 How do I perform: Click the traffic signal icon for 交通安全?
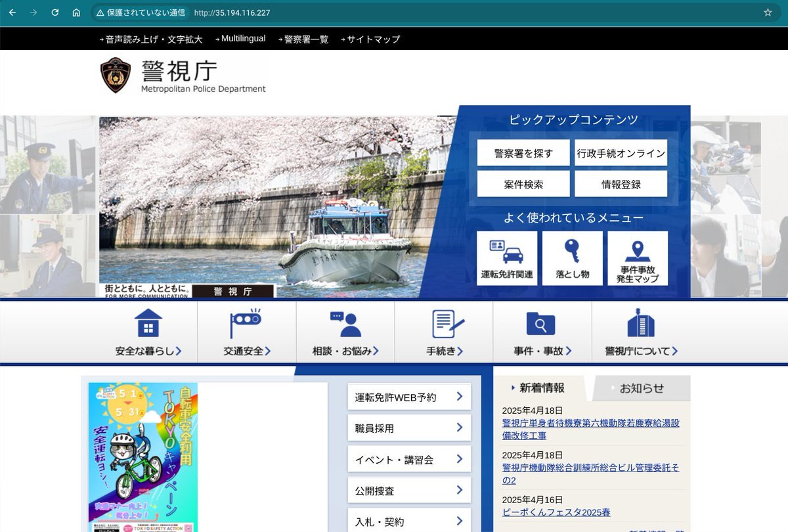pyautogui.click(x=246, y=323)
